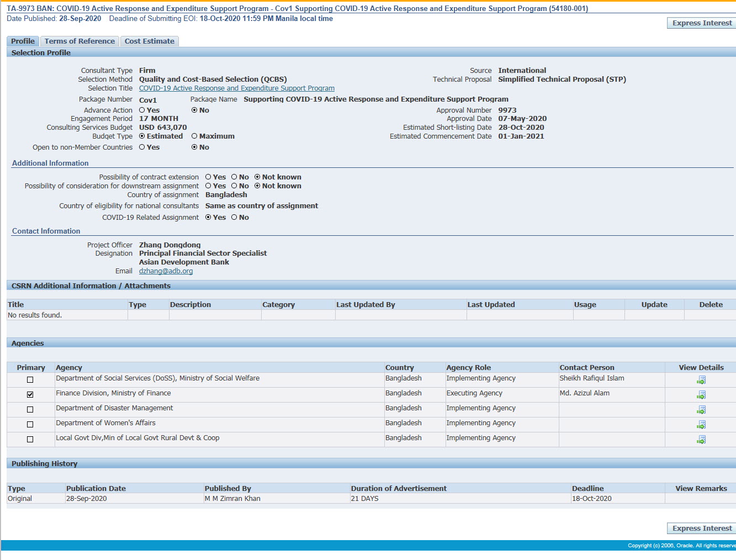Select No for contract extension possibility
This screenshot has height=560, width=736.
(x=234, y=177)
